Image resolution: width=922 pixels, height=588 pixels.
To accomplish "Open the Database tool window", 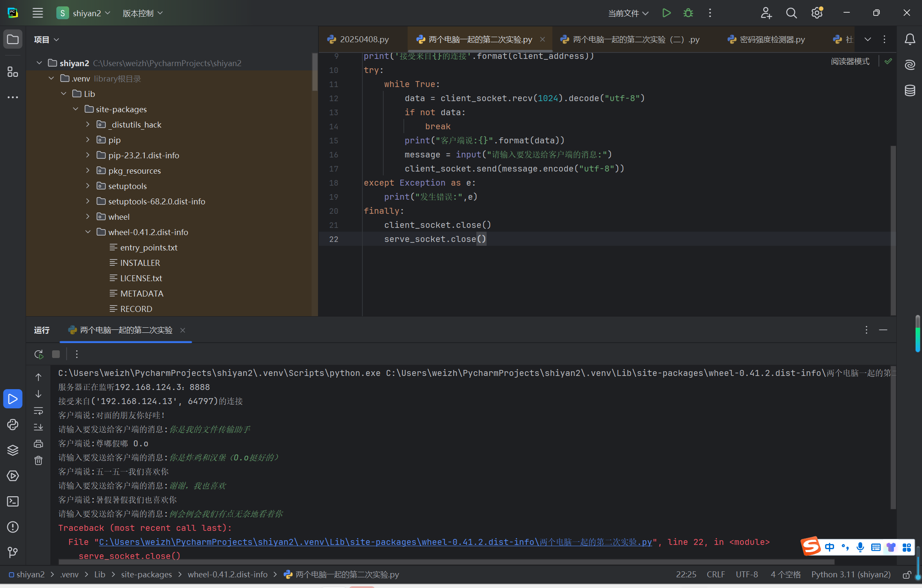I will [x=910, y=90].
